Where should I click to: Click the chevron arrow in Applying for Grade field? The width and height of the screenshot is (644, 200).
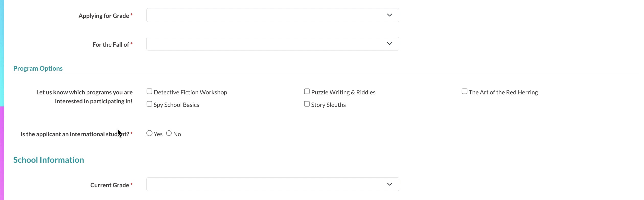click(x=389, y=15)
